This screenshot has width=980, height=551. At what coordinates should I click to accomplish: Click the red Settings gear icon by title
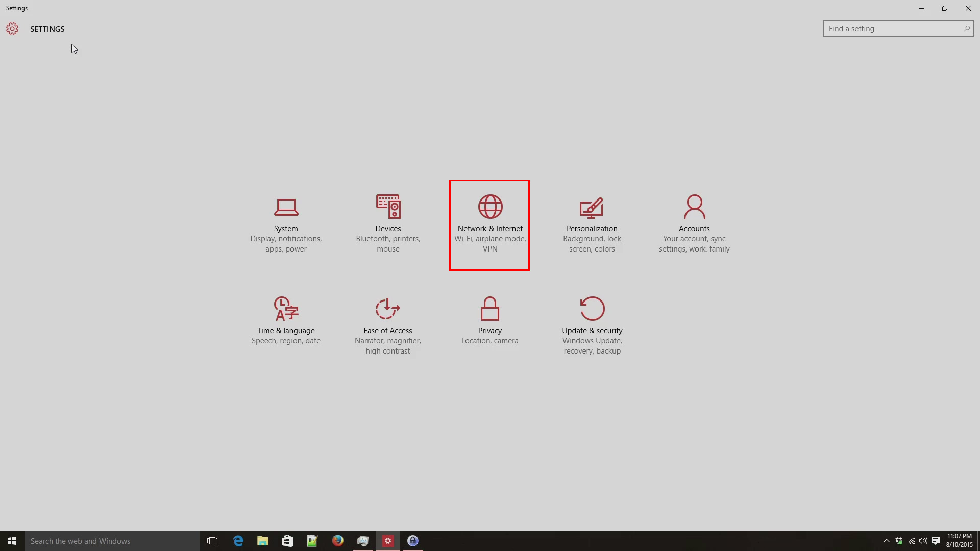tap(12, 29)
